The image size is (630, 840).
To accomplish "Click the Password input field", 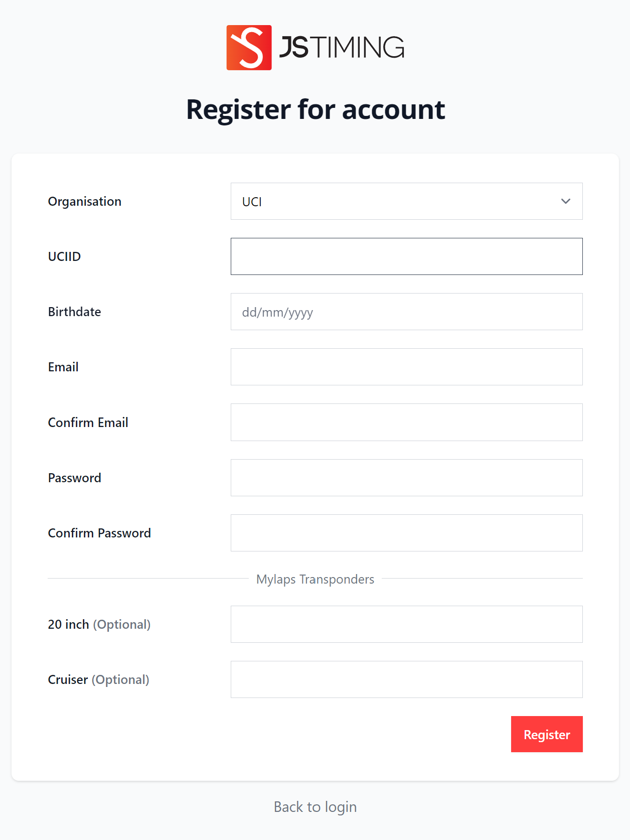I will click(x=406, y=477).
